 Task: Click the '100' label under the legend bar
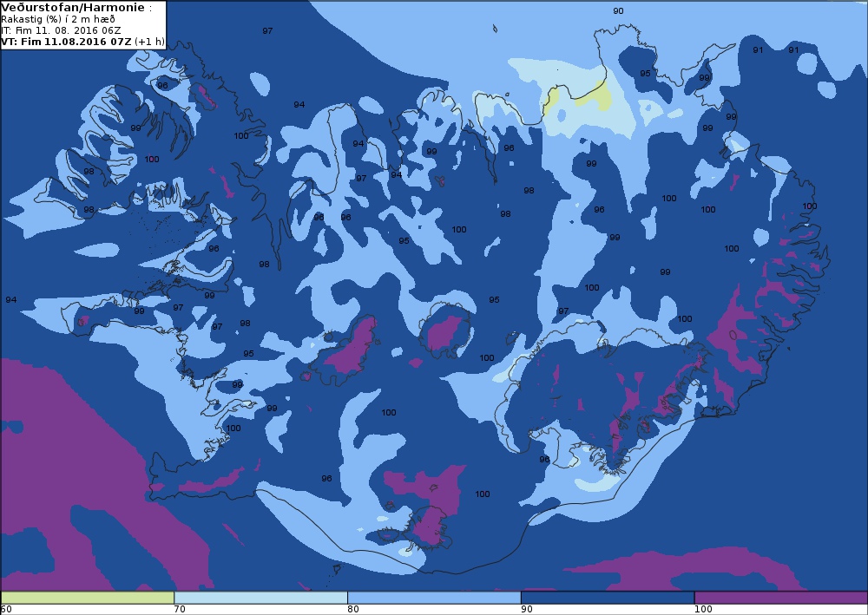[x=703, y=610]
